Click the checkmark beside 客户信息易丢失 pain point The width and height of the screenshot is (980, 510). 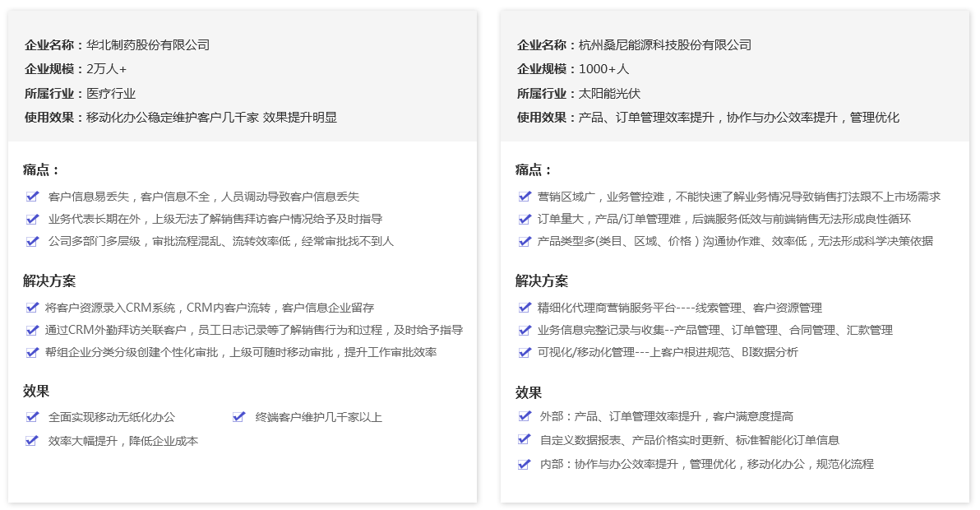tap(33, 197)
